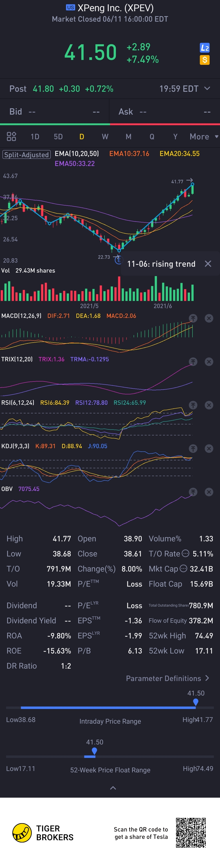The width and height of the screenshot is (220, 868).
Task: Open the L2 market depth badge
Action: coord(205,48)
